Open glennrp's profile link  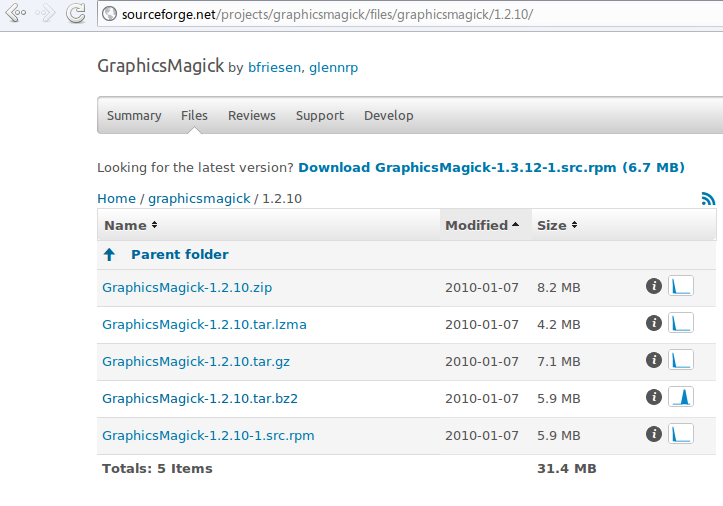333,67
